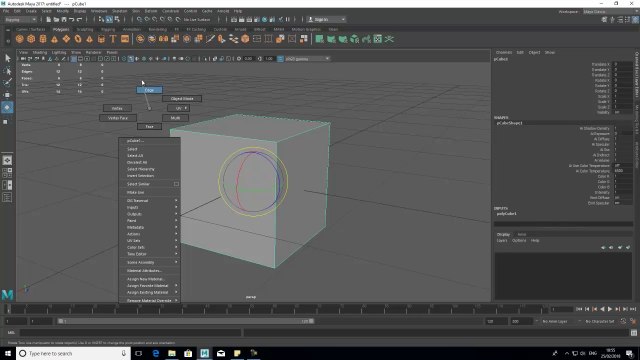Choose Multi in the marking menu
640x360 pixels.
click(176, 118)
